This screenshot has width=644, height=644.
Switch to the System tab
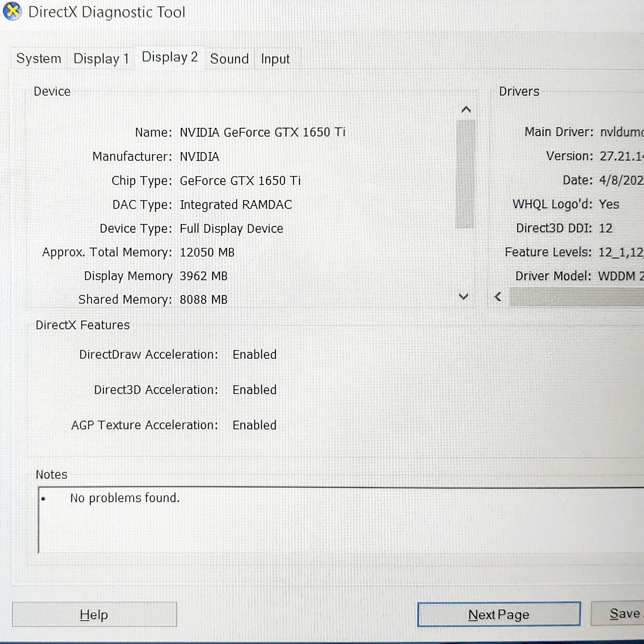click(x=38, y=58)
